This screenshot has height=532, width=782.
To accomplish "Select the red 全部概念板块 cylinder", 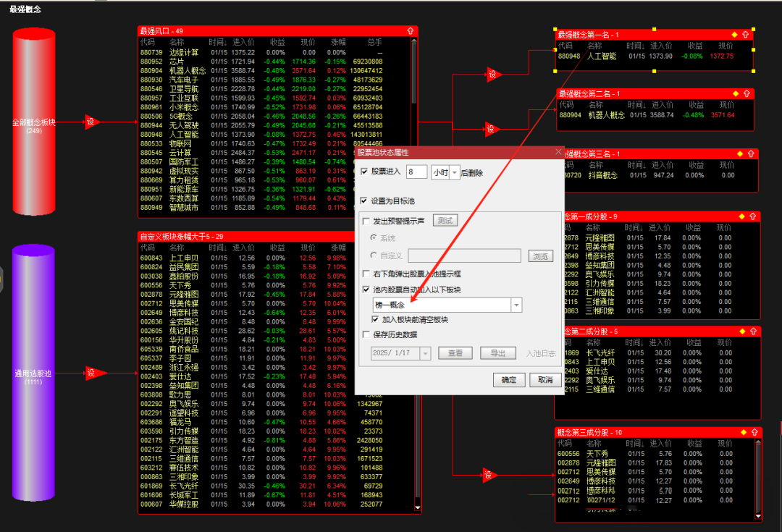I will pyautogui.click(x=35, y=123).
